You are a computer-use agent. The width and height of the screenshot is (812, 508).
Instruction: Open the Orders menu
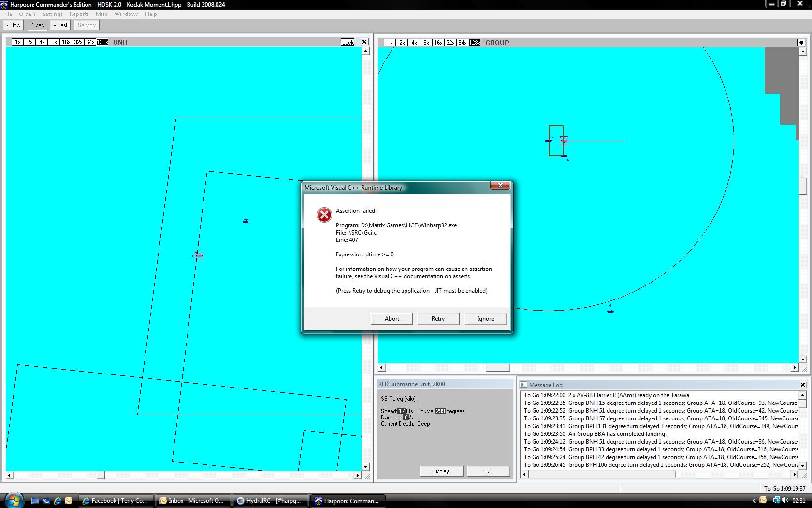pos(27,14)
